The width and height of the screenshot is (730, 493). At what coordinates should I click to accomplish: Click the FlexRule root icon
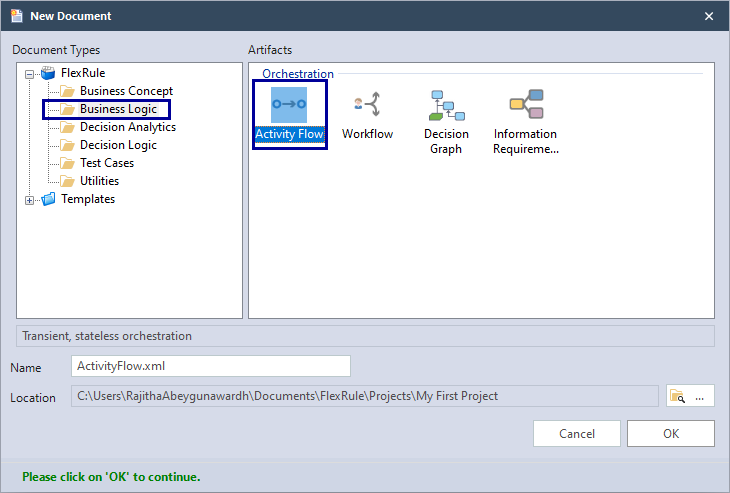48,73
